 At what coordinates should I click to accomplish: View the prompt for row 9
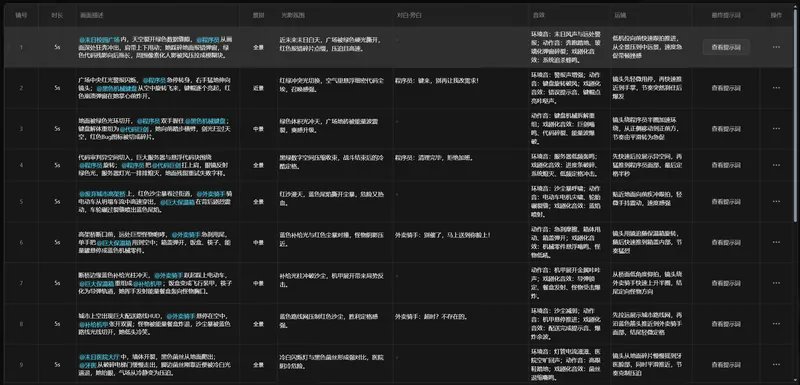726,365
